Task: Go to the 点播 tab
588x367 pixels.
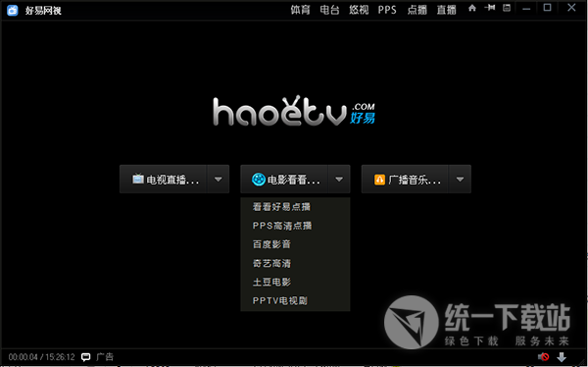Action: coord(417,10)
